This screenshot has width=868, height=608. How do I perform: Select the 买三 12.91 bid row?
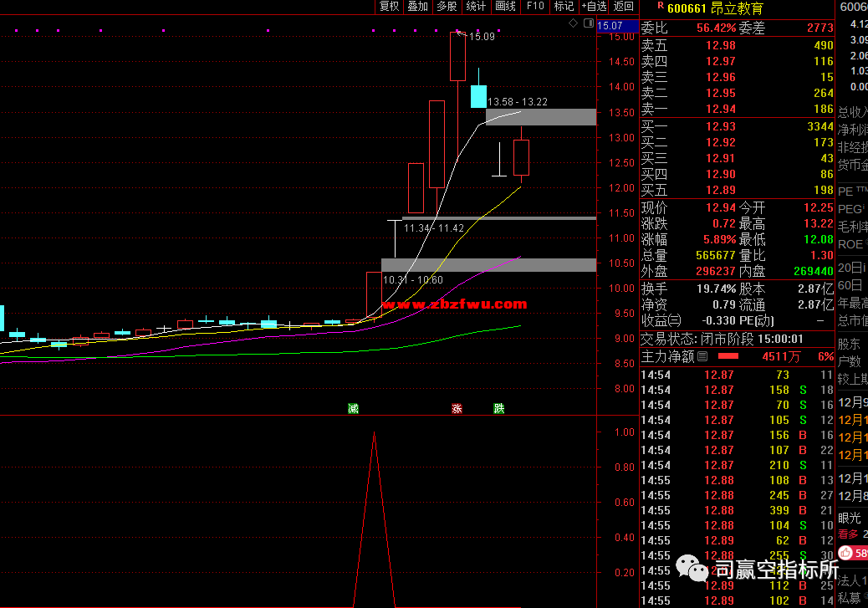coord(737,158)
